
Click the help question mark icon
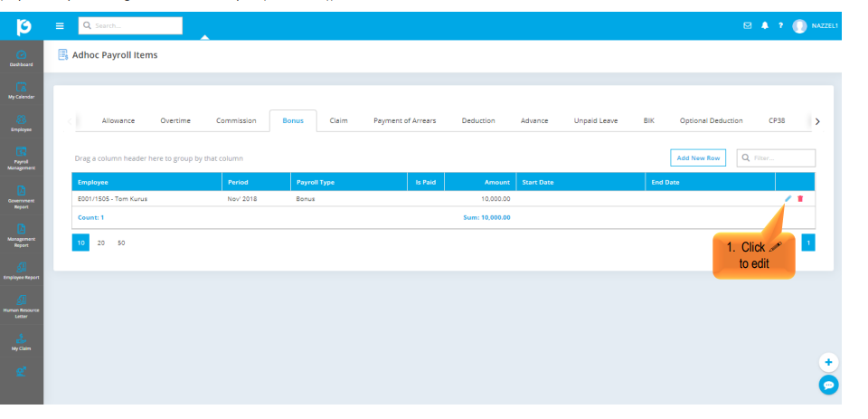pyautogui.click(x=780, y=26)
